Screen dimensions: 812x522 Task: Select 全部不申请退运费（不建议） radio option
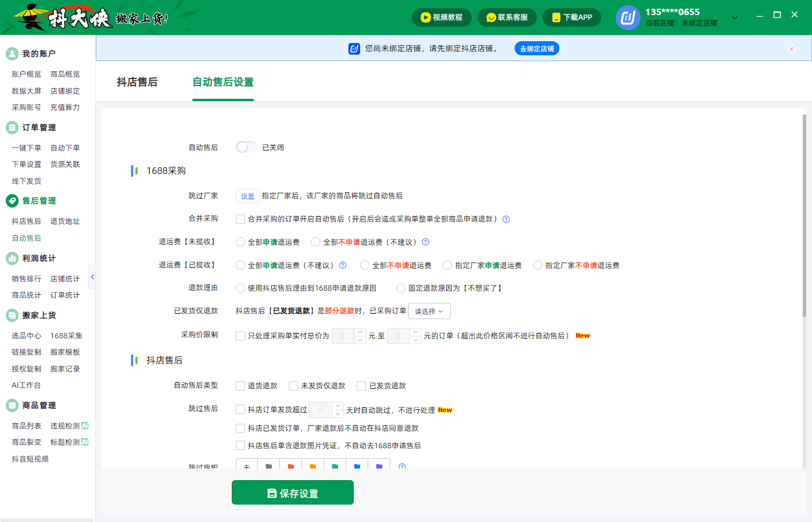pos(315,242)
